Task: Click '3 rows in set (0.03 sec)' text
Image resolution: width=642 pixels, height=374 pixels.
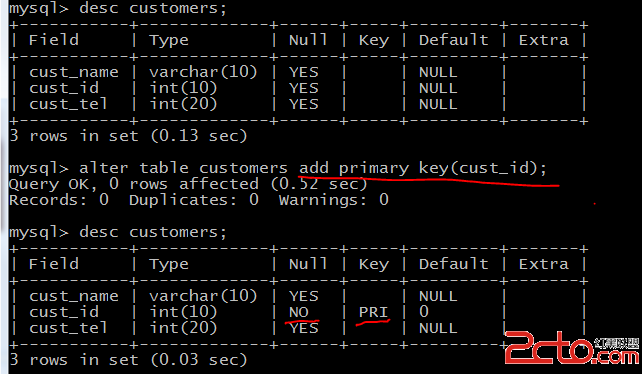Action: click(x=128, y=360)
